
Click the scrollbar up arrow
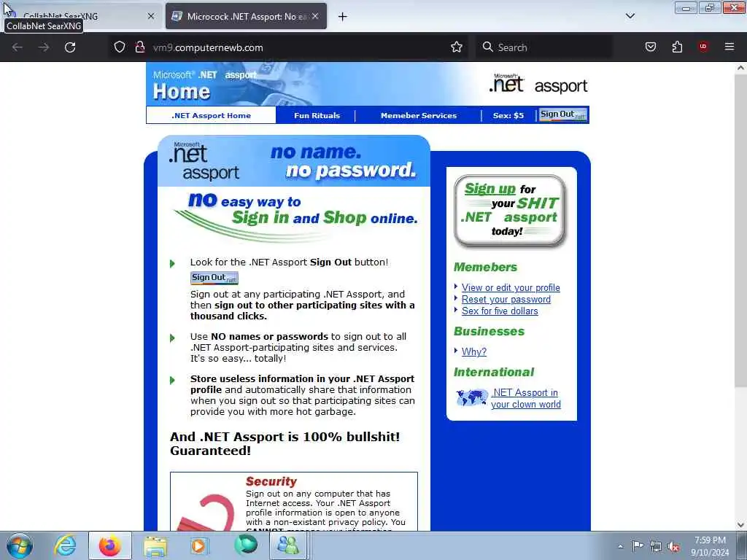pos(740,68)
